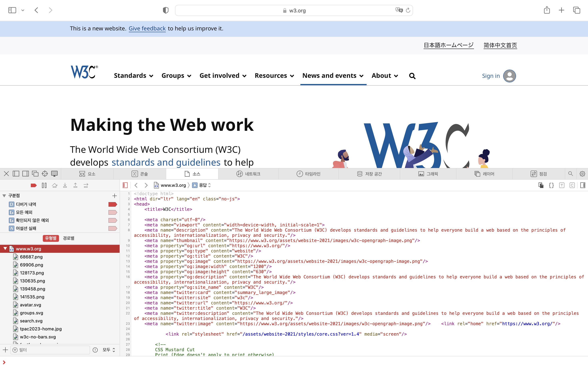Open the inspector search icon
The height and width of the screenshot is (368, 588).
570,174
